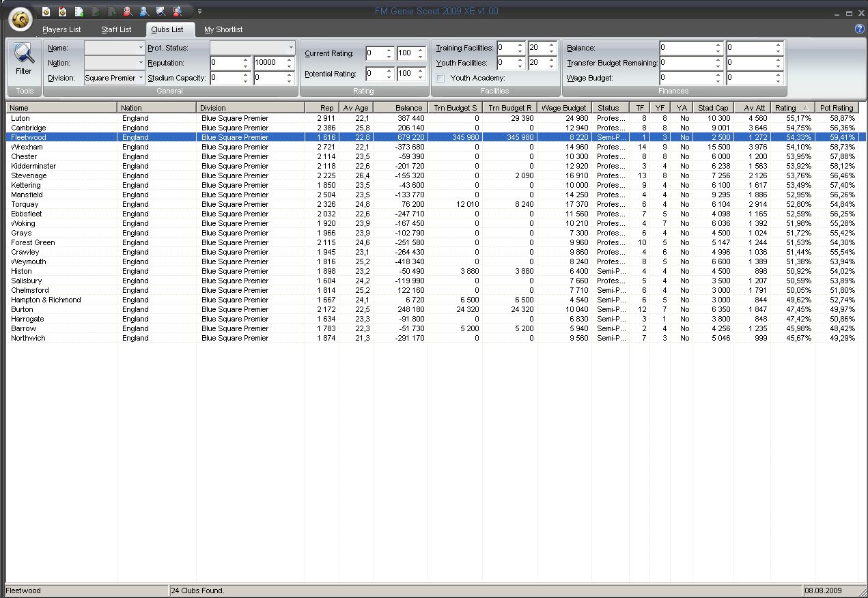
Task: Open the blue help question mark icon
Action: coord(859,29)
